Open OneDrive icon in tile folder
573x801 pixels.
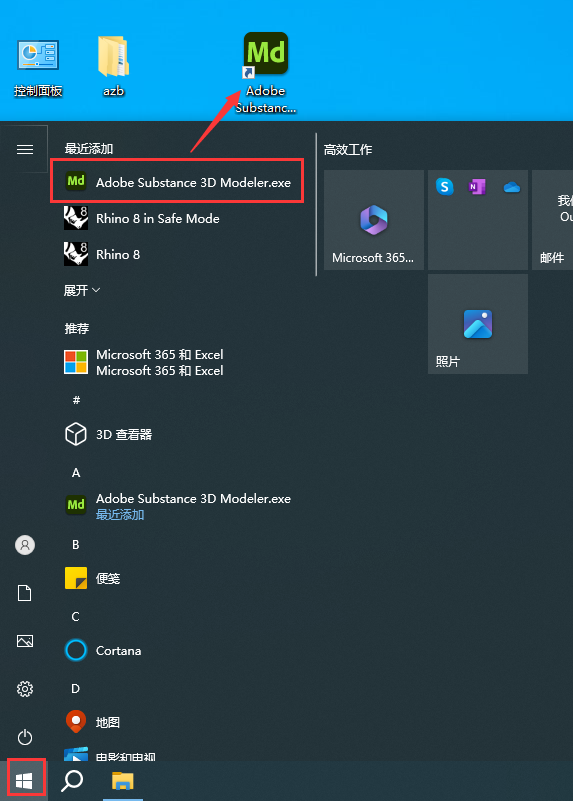511,187
